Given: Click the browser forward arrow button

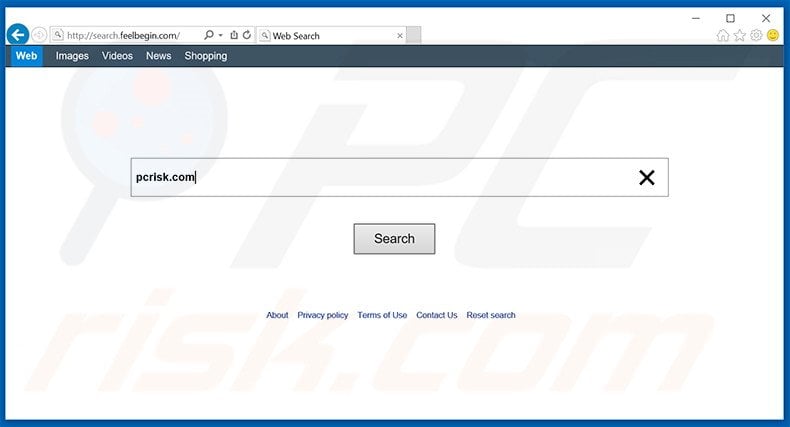Looking at the screenshot, I should click(39, 35).
